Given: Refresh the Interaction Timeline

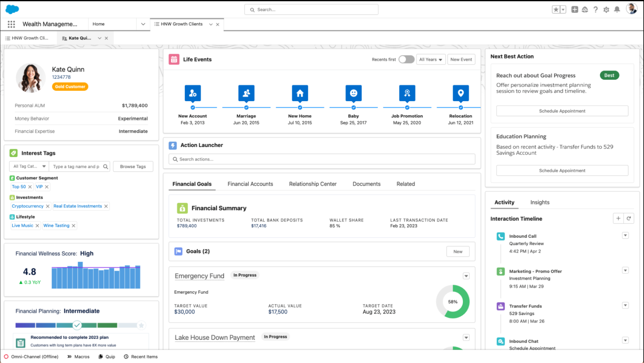Looking at the screenshot, I should point(629,218).
